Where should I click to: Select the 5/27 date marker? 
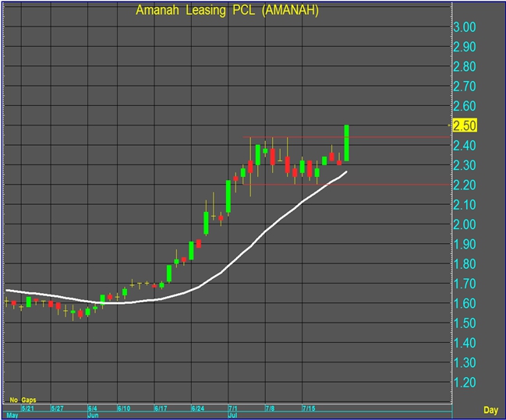pos(58,408)
